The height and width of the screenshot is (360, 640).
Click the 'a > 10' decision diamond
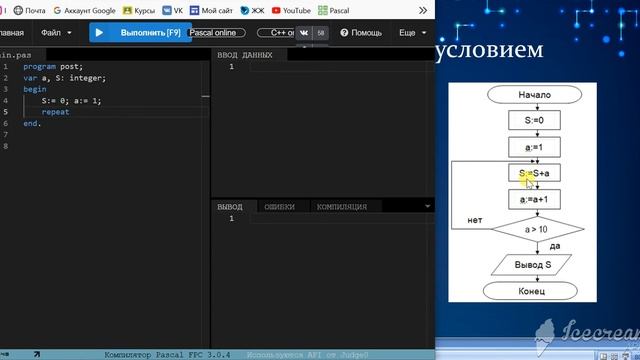point(537,229)
